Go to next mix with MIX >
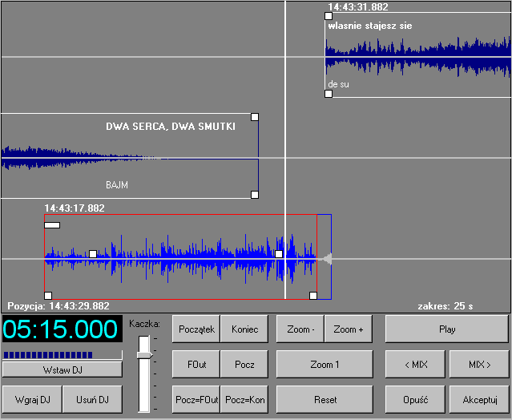Screen dimensions: 512x420 [x=479, y=364]
